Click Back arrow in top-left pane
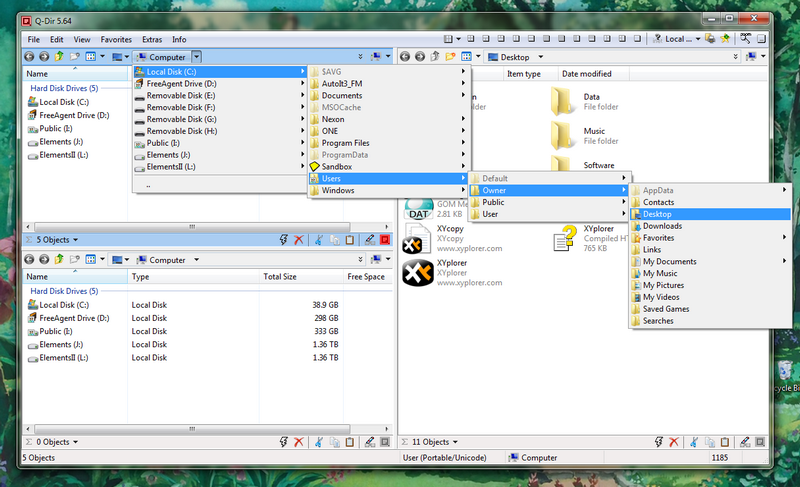 [29, 57]
